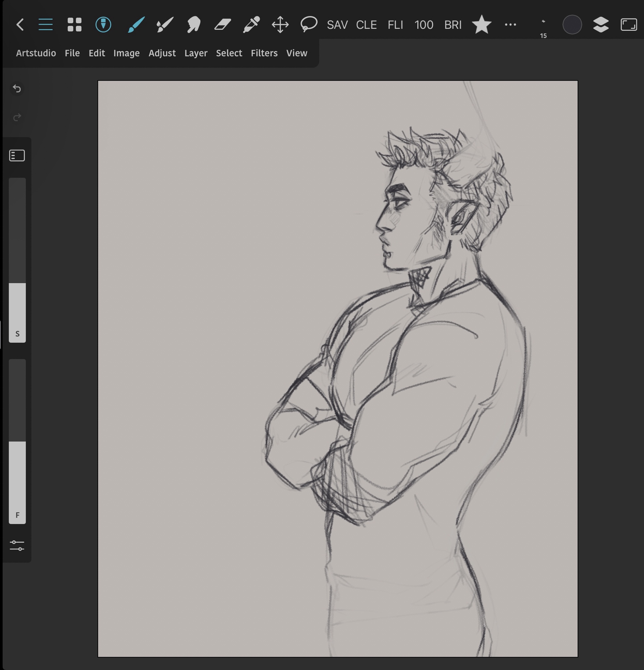
Task: Activate the move transform tool
Action: click(x=280, y=24)
